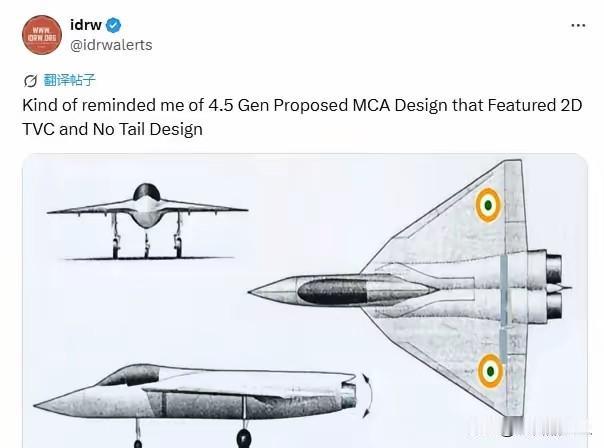Image resolution: width=604 pixels, height=448 pixels.
Task: Click the blue verified badge next to idrw
Action: click(113, 25)
